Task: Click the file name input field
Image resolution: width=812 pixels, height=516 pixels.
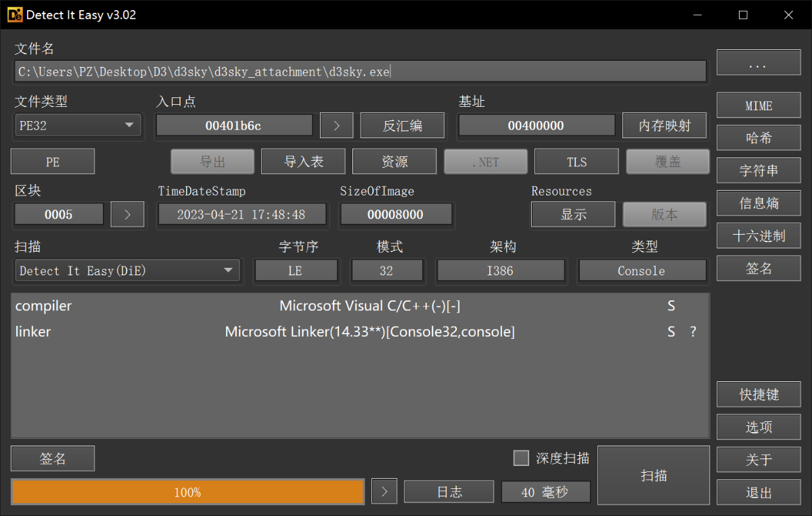Action: [361, 71]
